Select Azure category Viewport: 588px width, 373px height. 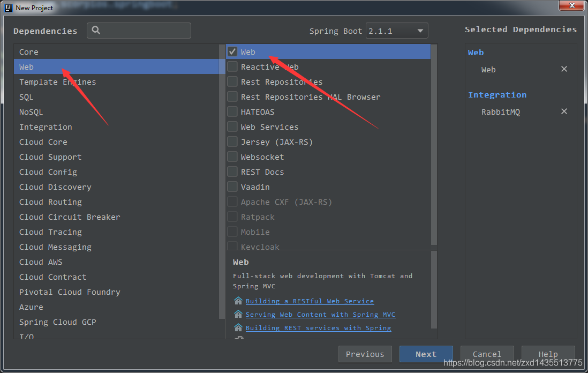click(116, 307)
